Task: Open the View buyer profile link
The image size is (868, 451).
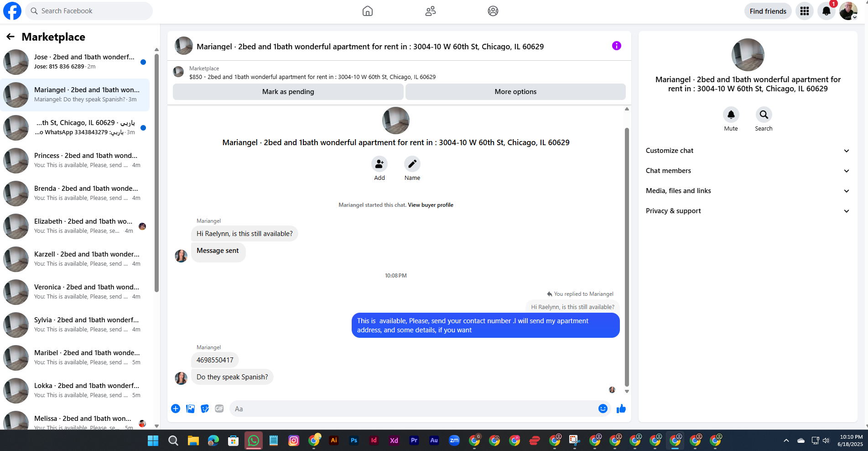Action: [431, 205]
